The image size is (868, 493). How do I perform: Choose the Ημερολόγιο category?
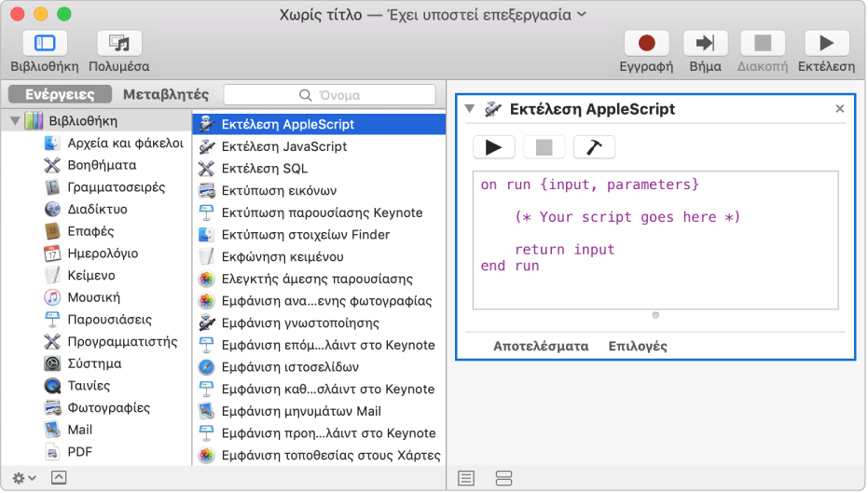pyautogui.click(x=103, y=253)
